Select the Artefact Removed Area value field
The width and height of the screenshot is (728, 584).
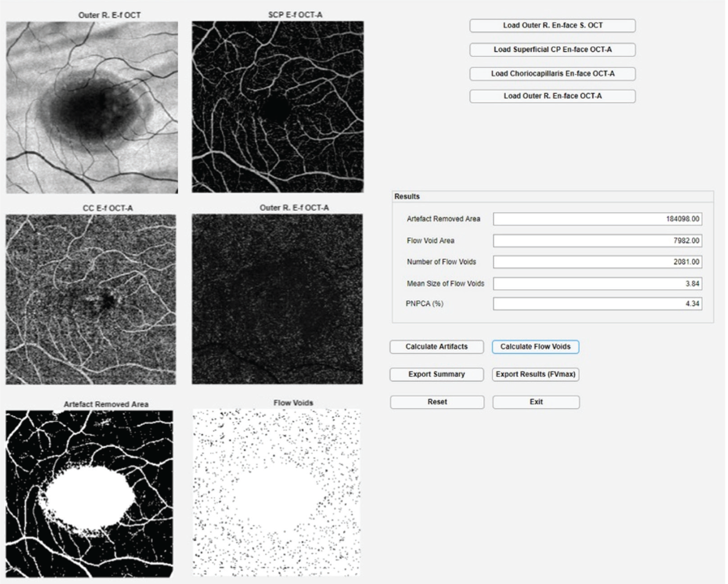[597, 219]
